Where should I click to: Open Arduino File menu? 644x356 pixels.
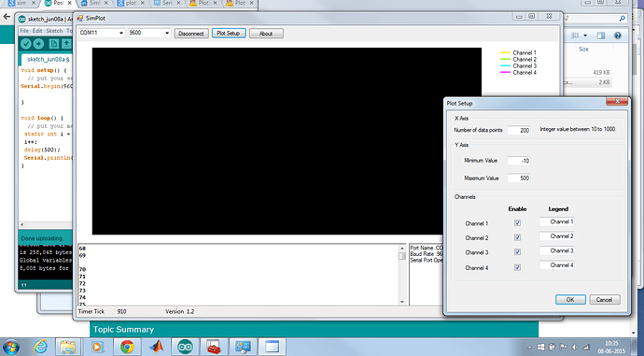[24, 31]
